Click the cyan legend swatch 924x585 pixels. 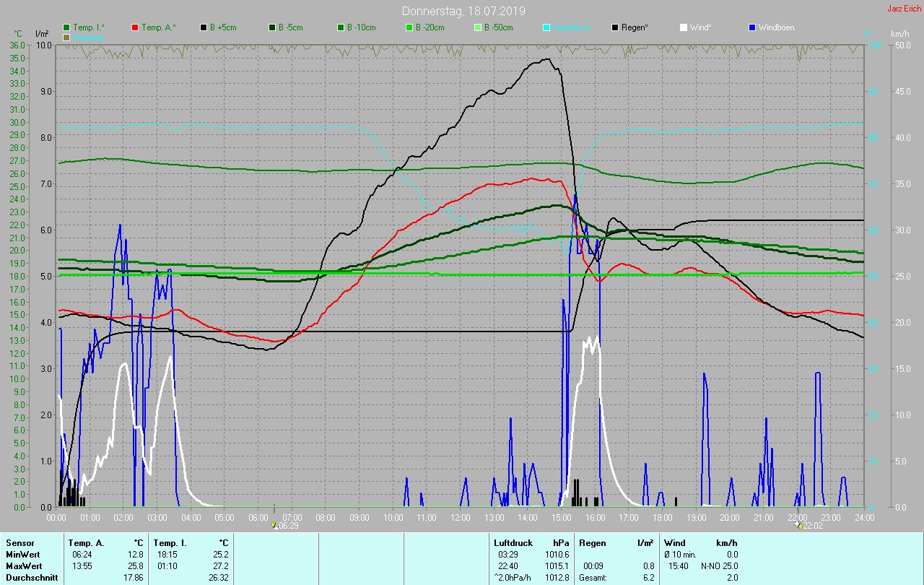(546, 27)
